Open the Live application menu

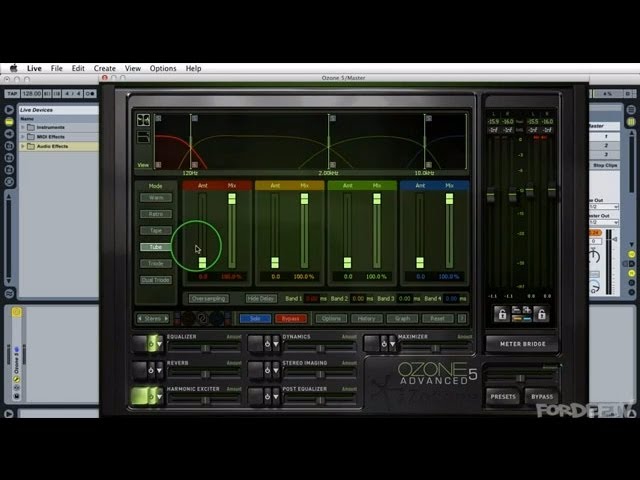click(x=34, y=68)
